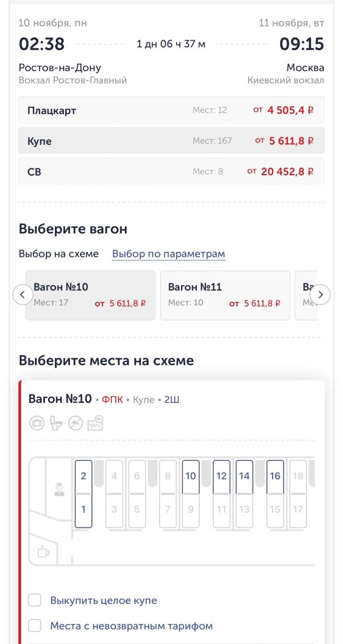
Task: Expand the Купе class row
Action: pos(171,140)
